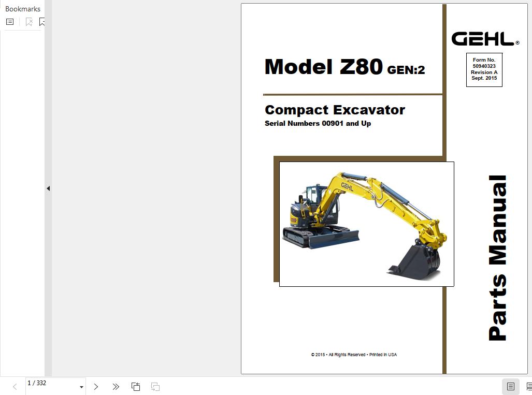Collapse the Bookmarks side panel arrow
The image size is (532, 395).
pos(48,188)
